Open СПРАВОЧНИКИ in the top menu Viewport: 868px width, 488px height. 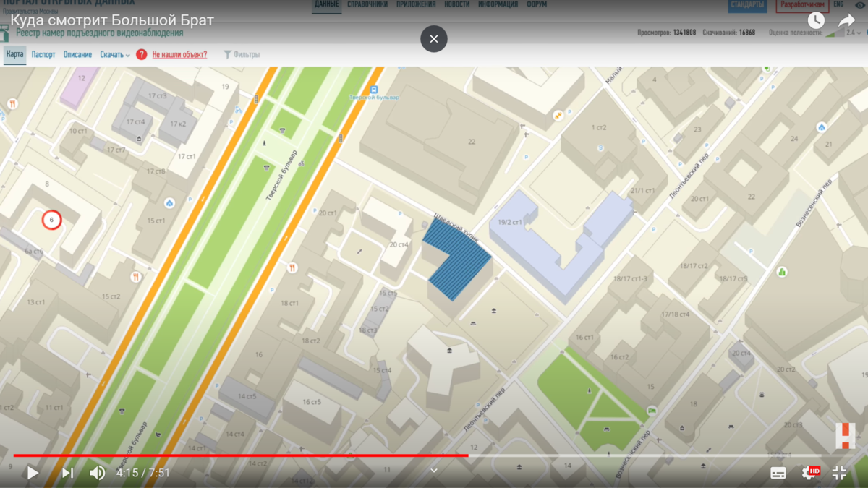(367, 5)
